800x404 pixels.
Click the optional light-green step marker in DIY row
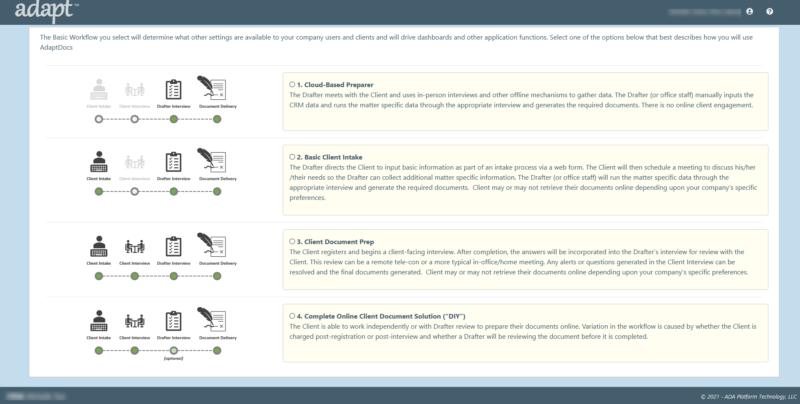(x=174, y=350)
